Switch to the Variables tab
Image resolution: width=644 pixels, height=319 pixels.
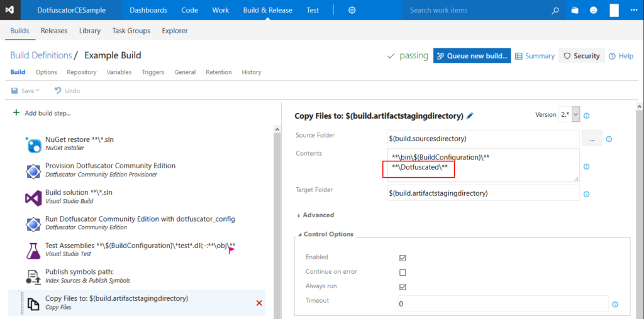(119, 72)
